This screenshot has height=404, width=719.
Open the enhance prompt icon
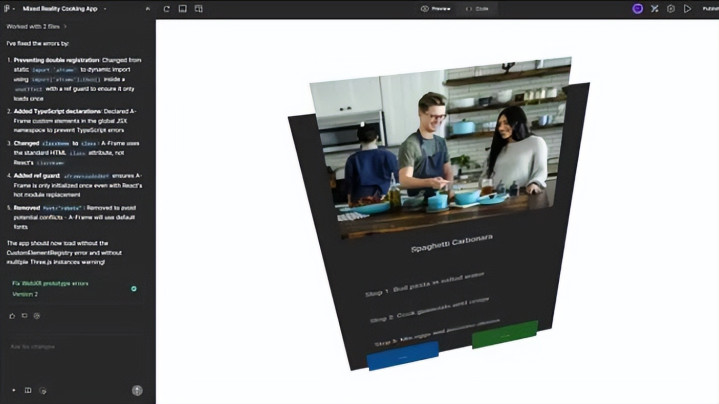[43, 391]
